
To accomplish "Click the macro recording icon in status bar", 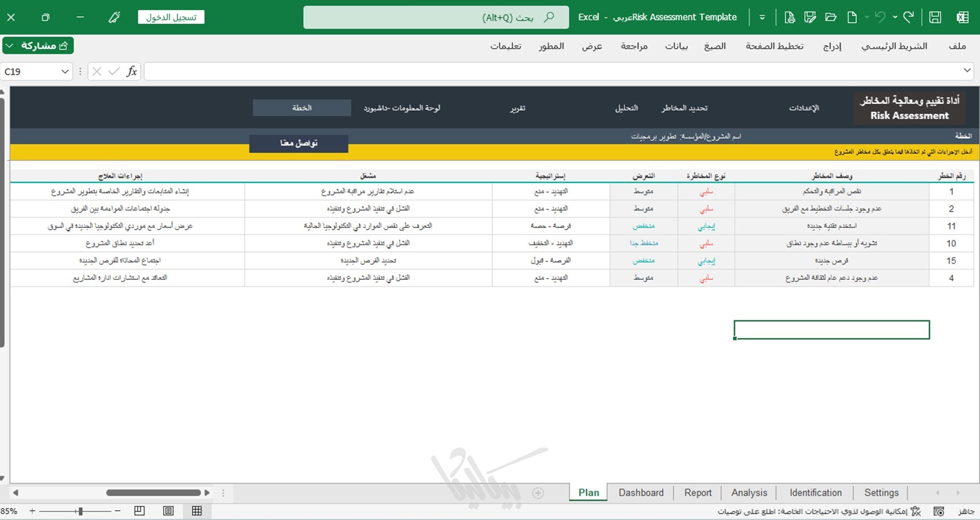I will (x=939, y=511).
